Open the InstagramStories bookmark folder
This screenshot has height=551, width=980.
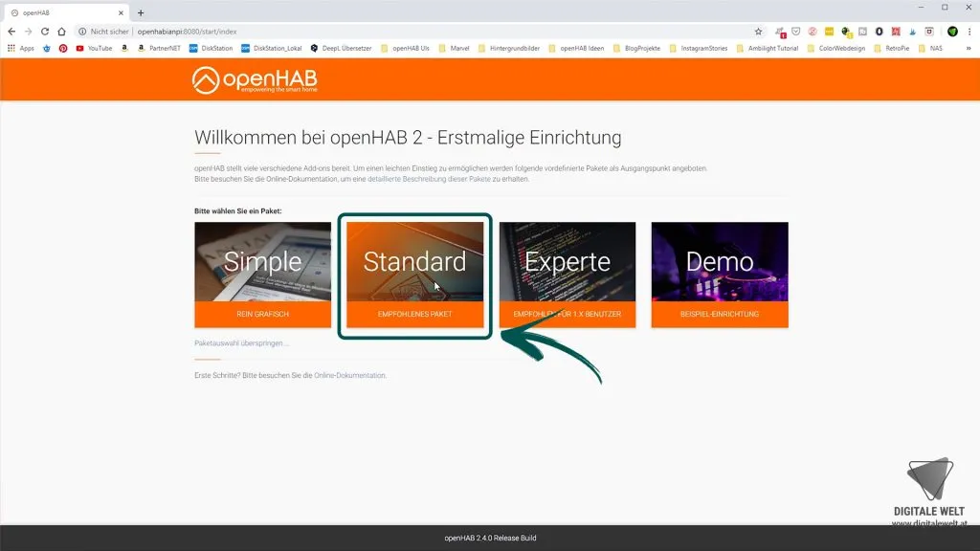click(698, 48)
